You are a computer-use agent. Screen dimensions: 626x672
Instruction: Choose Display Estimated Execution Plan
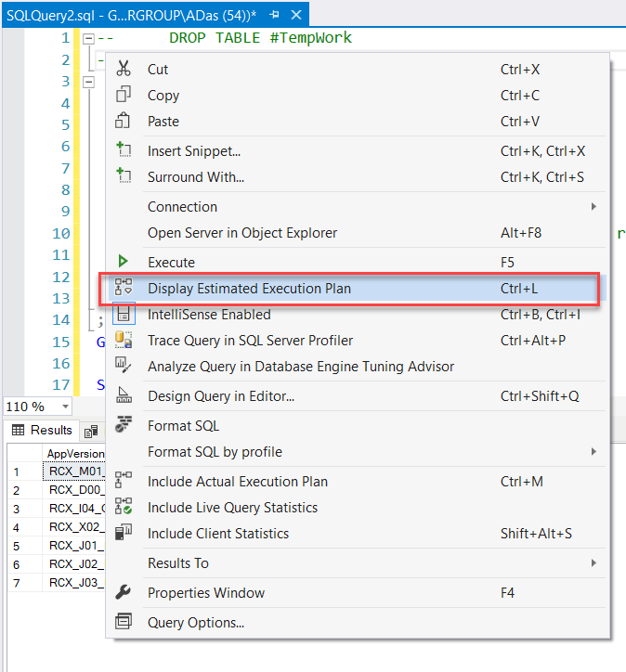tap(357, 289)
